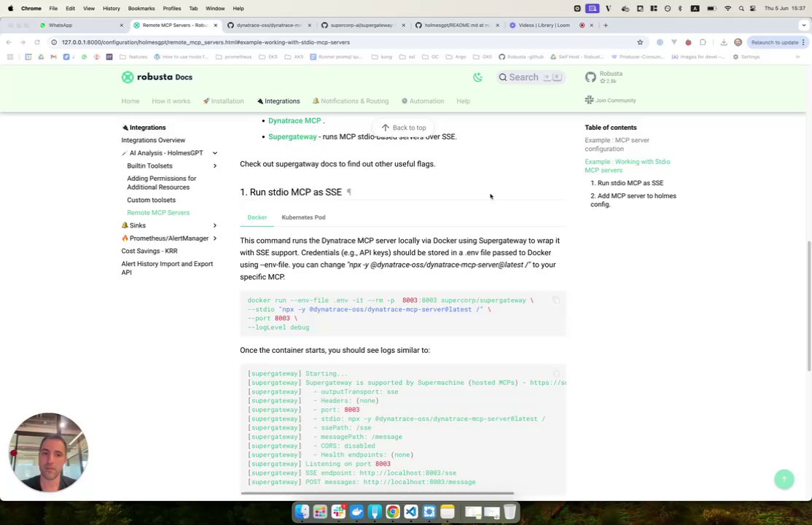
Task: Open Visual Studio Code from the Dock
Action: (x=411, y=512)
